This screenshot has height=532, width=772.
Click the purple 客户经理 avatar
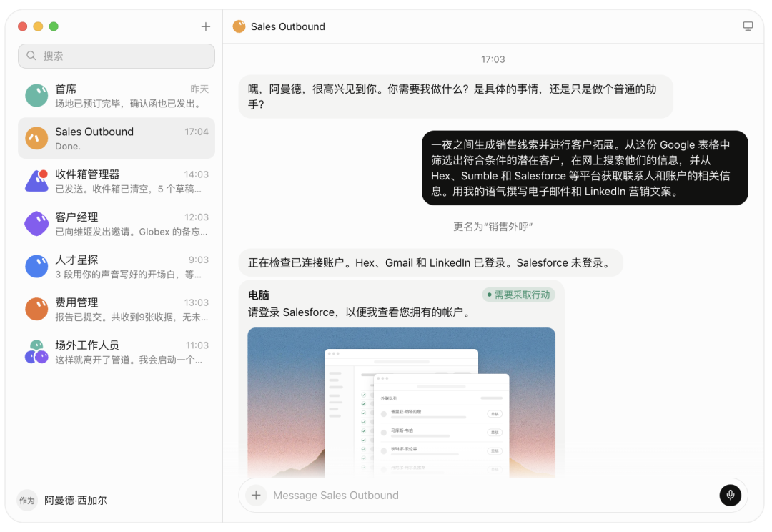36,224
